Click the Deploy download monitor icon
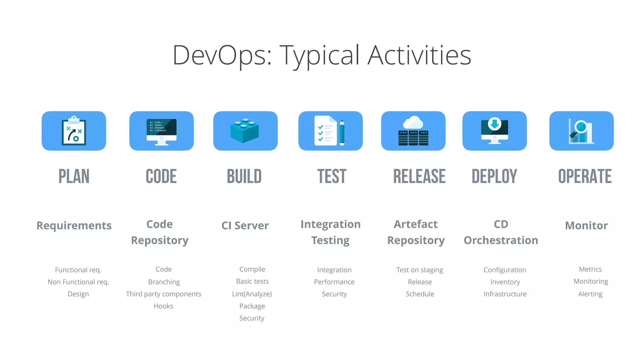The image size is (644, 362). point(494,131)
